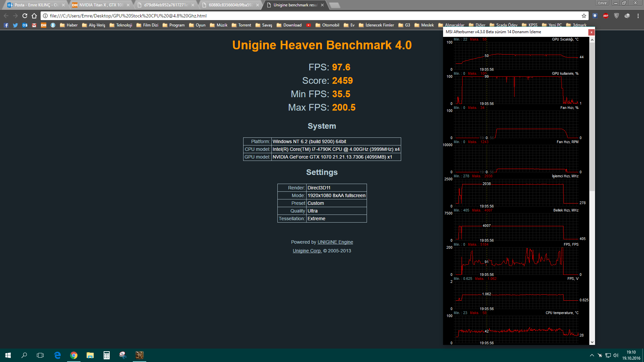Close the MSI Afterburner monitoring window
644x362 pixels.
click(x=591, y=32)
